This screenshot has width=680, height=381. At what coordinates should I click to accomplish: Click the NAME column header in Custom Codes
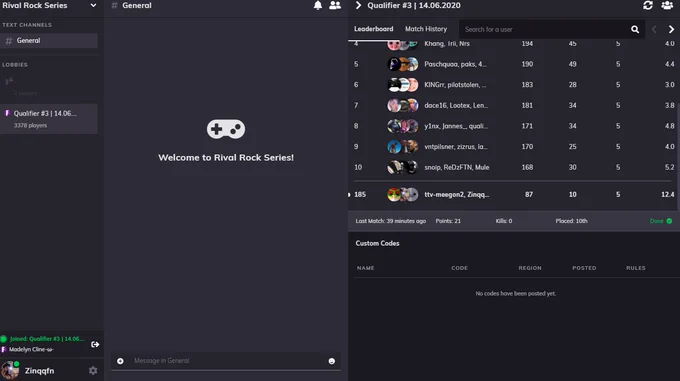pyautogui.click(x=366, y=268)
